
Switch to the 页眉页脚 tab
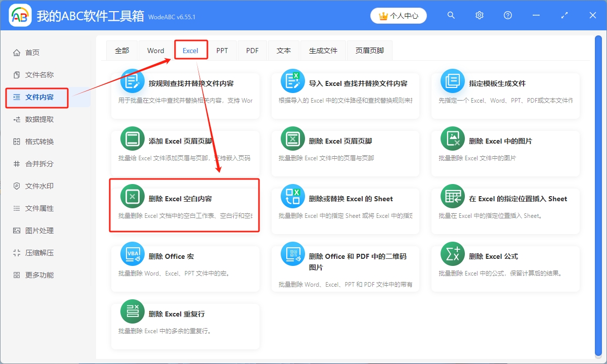370,51
